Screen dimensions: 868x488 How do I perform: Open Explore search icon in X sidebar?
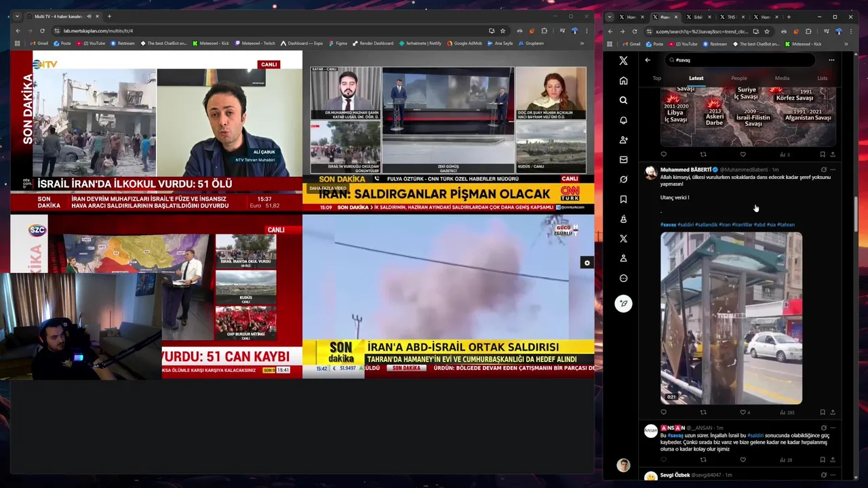click(623, 100)
